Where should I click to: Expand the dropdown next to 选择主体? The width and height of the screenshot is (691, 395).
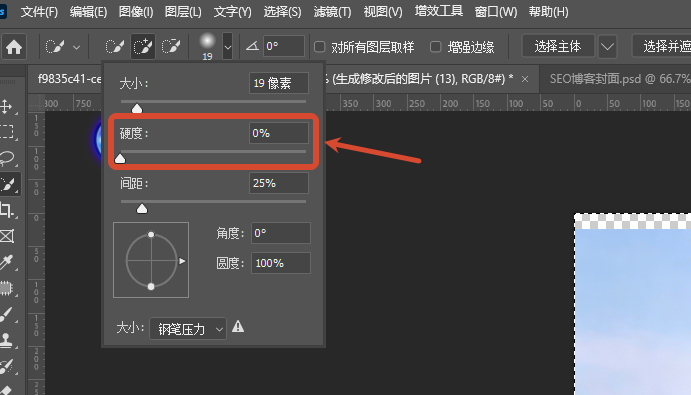click(607, 46)
